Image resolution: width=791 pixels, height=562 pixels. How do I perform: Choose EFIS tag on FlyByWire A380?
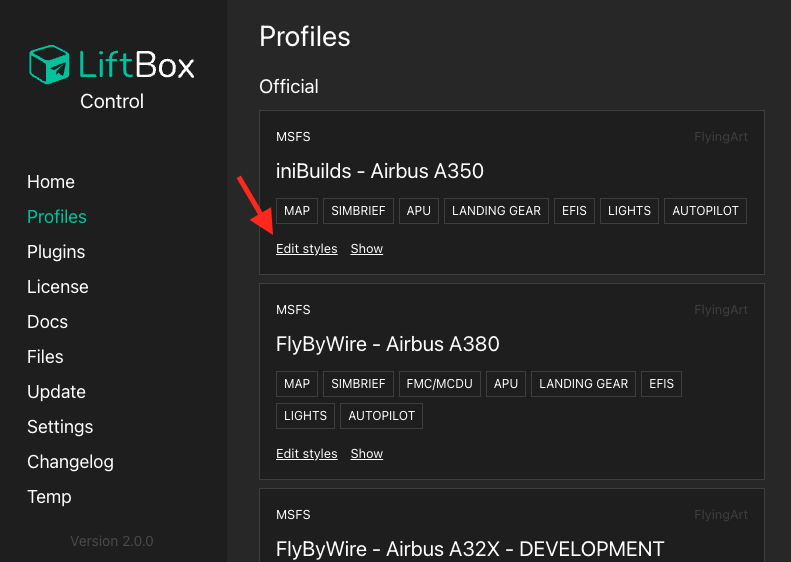coord(661,384)
